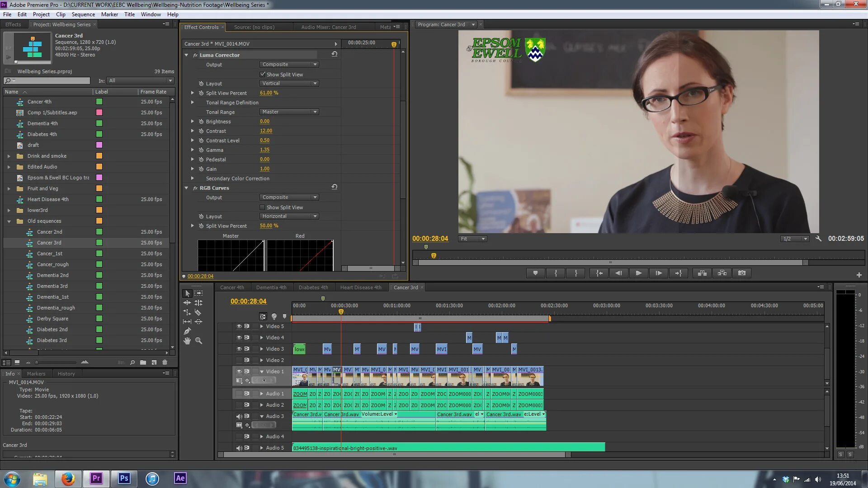Toggle Show Split View checkbox in RGB Curves
Image resolution: width=868 pixels, height=488 pixels.
click(262, 207)
